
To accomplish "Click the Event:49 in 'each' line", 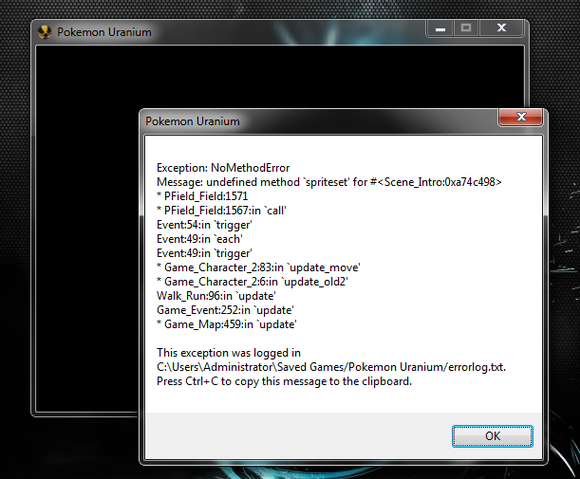I will 199,239.
